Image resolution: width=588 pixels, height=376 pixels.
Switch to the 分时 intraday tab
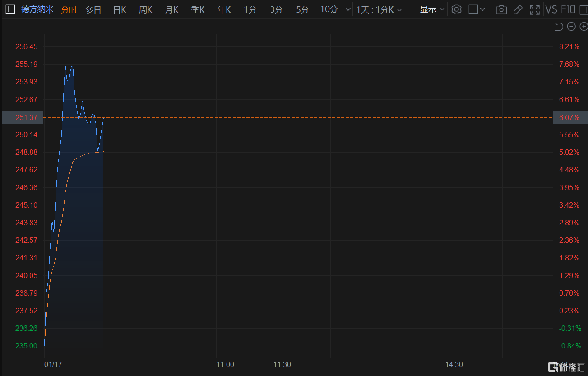(x=69, y=9)
